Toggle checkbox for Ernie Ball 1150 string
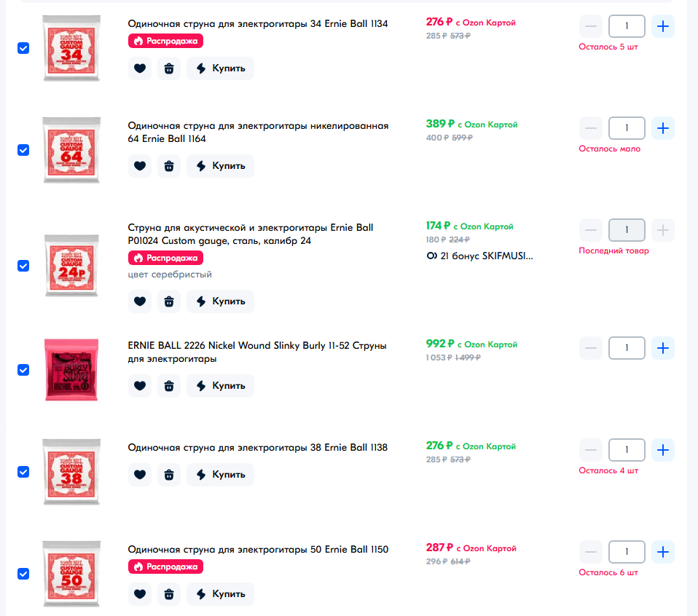698x616 pixels. point(23,574)
